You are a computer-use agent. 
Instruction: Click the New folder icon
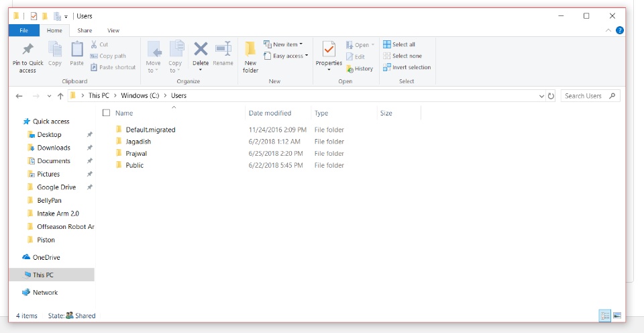(250, 49)
